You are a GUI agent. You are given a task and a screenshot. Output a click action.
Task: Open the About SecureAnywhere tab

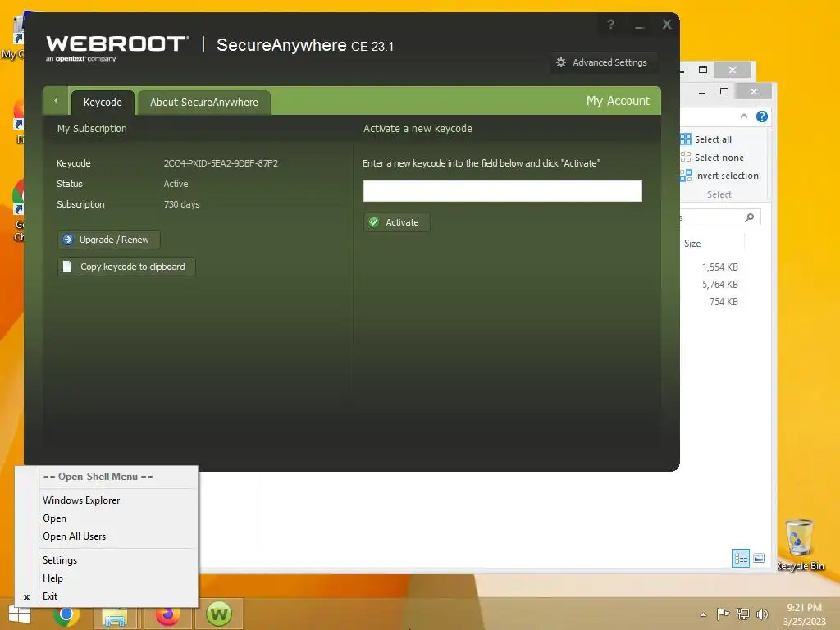tap(204, 103)
